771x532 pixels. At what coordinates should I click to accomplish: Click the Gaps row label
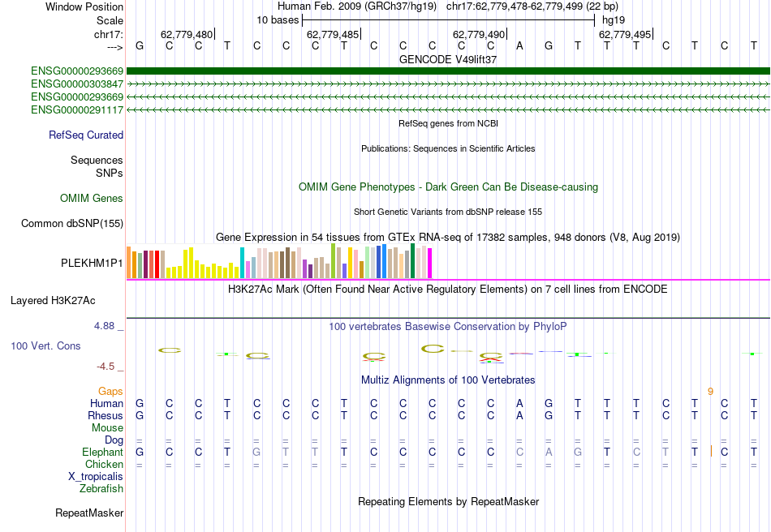click(x=110, y=392)
